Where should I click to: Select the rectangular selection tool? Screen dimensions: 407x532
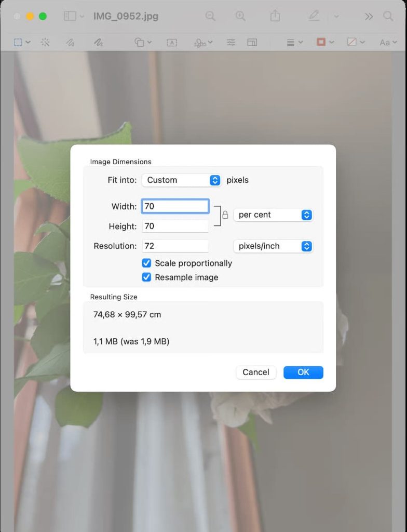18,42
